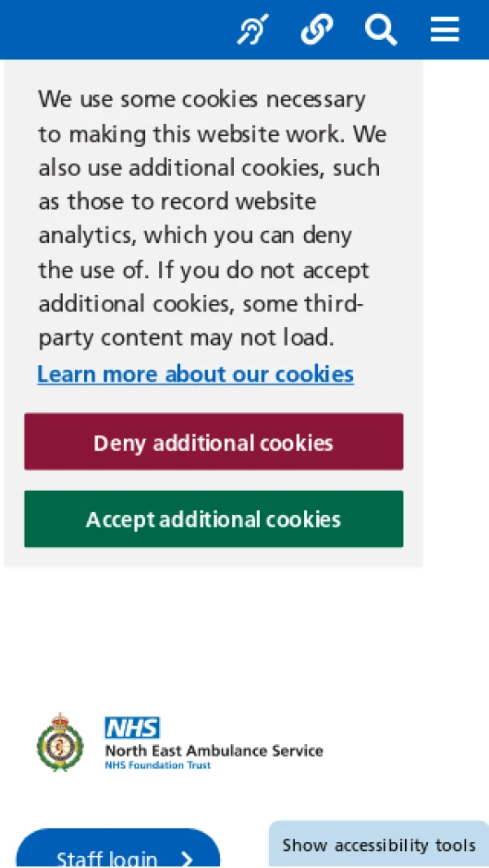Click the chevron arrow on Staff login
This screenshot has height=868, width=489.
pyautogui.click(x=187, y=859)
